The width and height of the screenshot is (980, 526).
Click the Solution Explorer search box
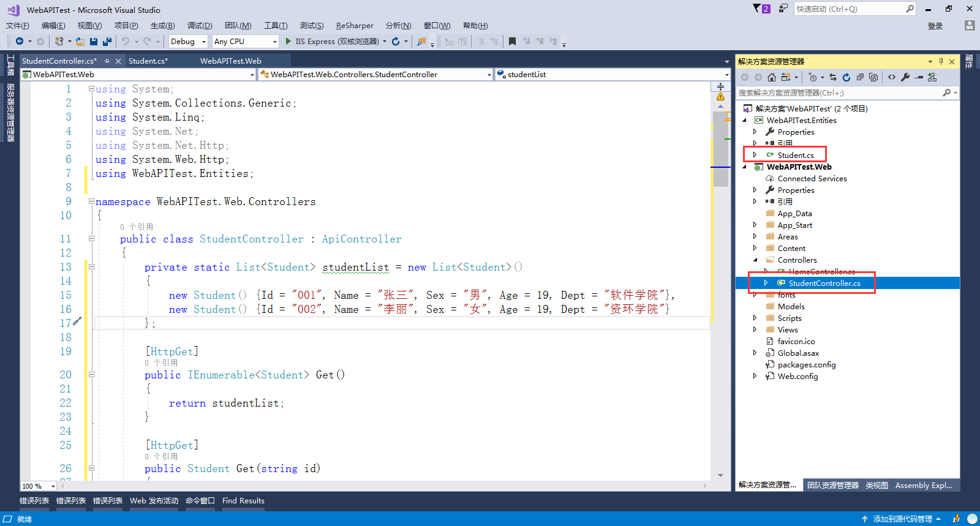[839, 93]
